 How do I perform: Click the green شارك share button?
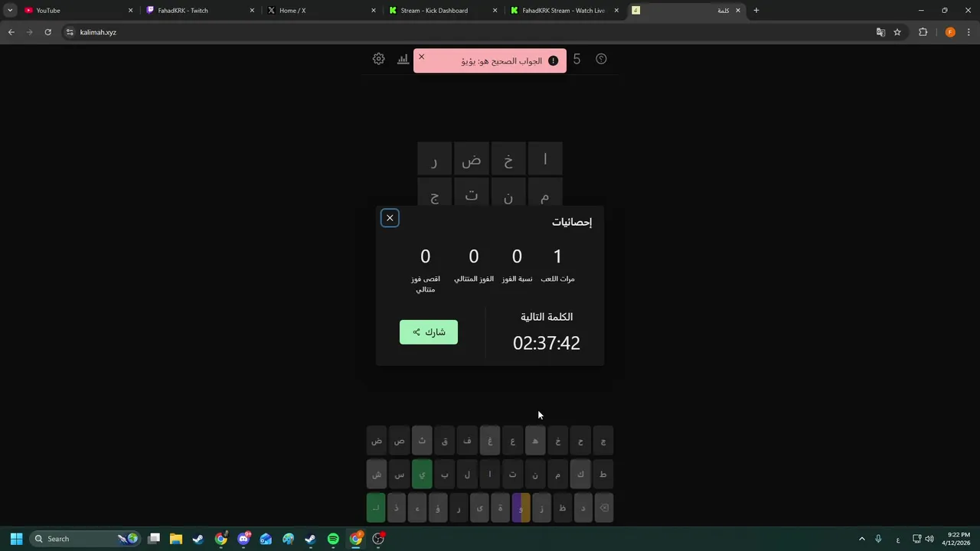pos(429,332)
